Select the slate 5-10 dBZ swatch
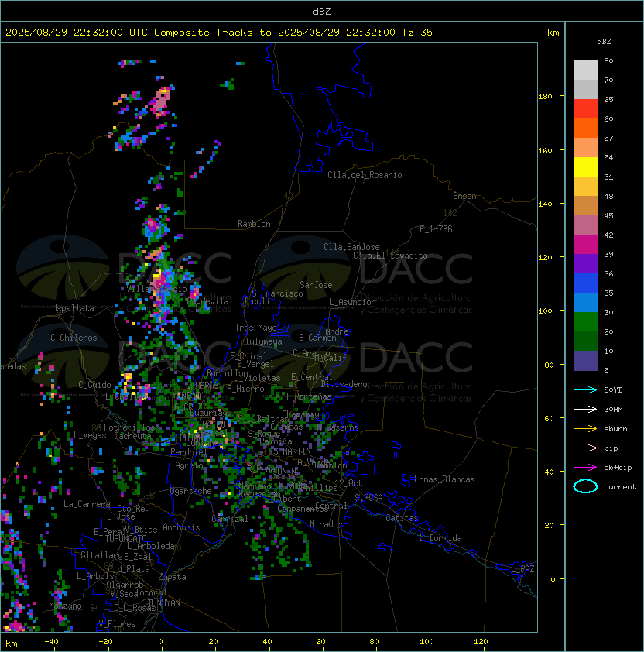Viewport: 644px width, 652px height. point(585,361)
